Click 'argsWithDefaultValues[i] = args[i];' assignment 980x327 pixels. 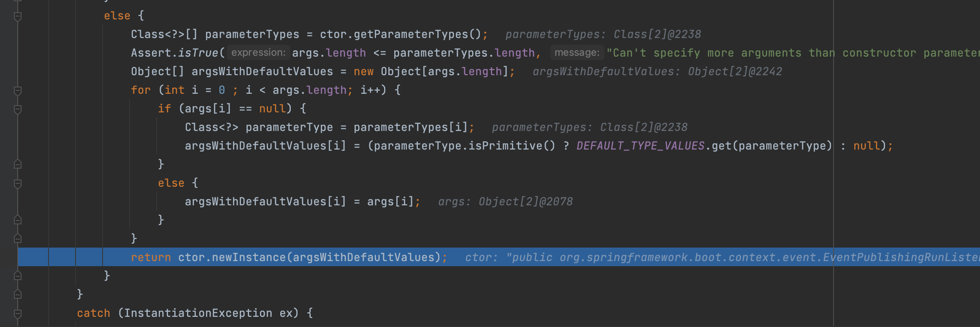pos(303,202)
